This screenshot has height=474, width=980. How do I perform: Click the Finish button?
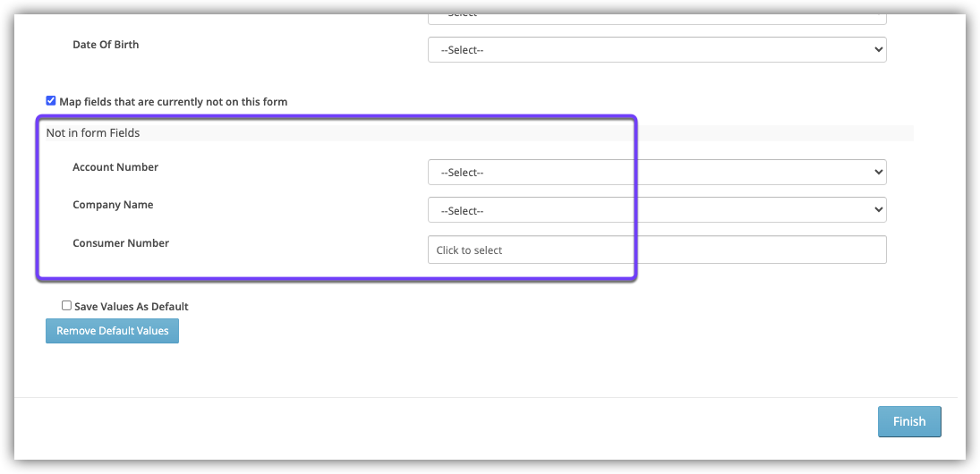click(908, 421)
